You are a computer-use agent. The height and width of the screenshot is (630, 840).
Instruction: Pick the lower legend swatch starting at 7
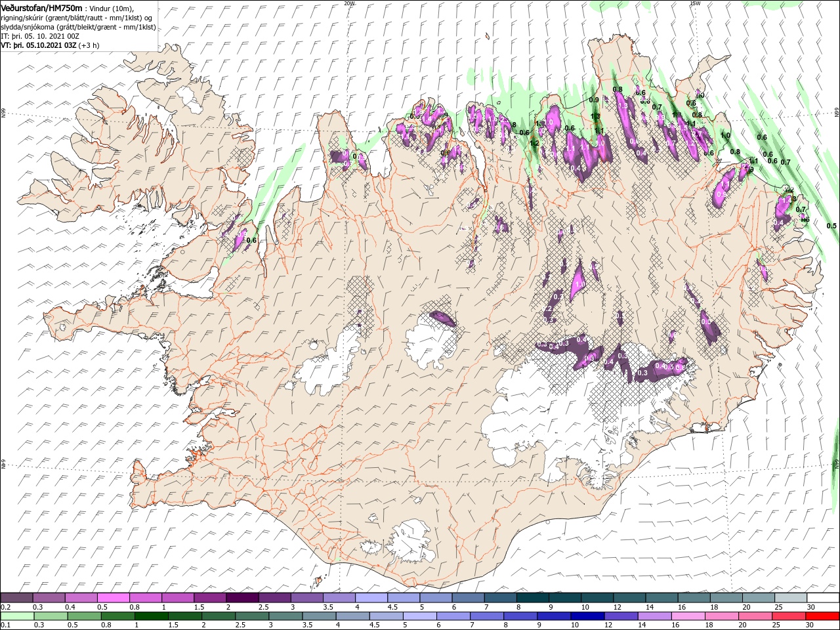pyautogui.click(x=486, y=616)
